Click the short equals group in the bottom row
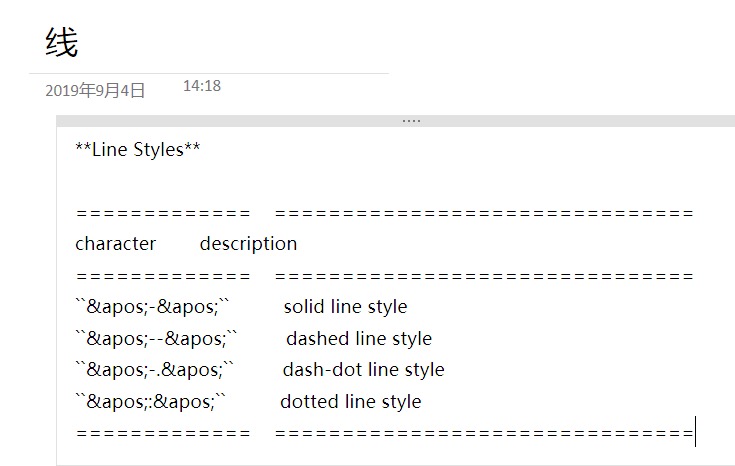Image resolution: width=735 pixels, height=466 pixels. pos(162,433)
